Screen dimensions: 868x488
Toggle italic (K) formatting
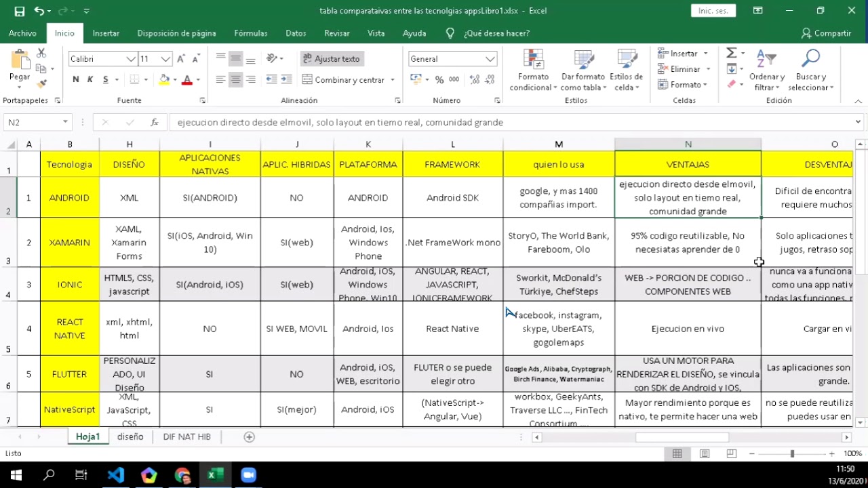coord(90,79)
